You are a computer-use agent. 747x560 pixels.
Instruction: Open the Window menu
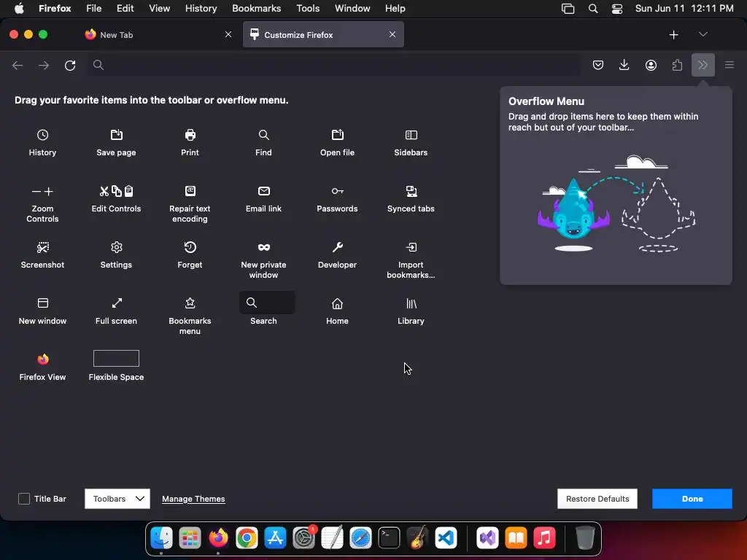point(352,8)
